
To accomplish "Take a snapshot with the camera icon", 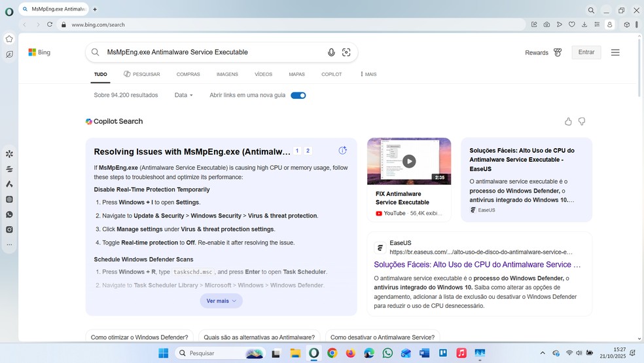I will (546, 25).
